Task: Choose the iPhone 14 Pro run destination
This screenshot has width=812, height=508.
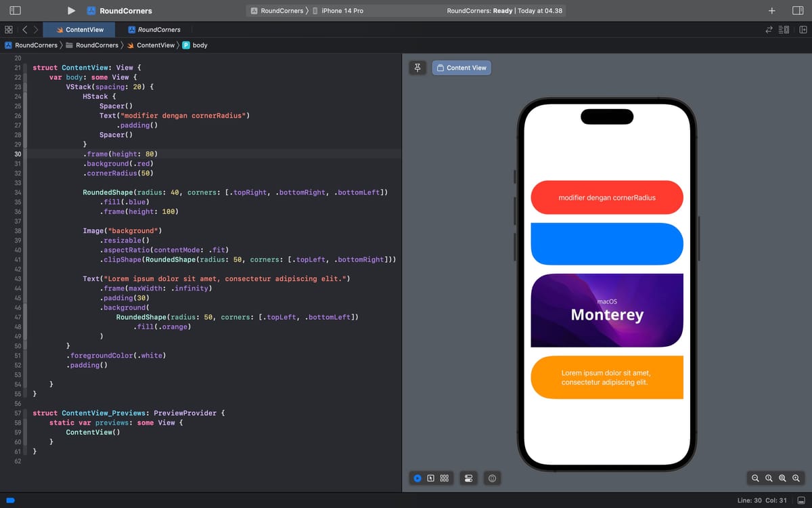Action: pos(338,11)
